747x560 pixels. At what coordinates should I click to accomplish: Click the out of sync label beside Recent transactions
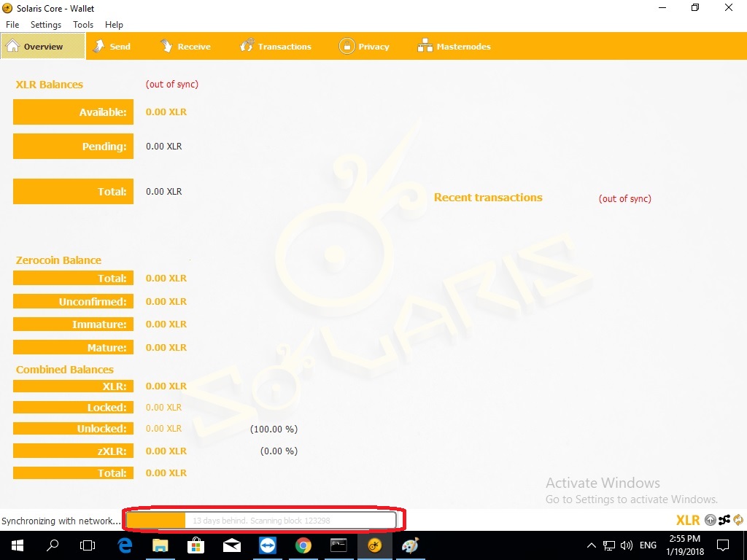tap(625, 198)
